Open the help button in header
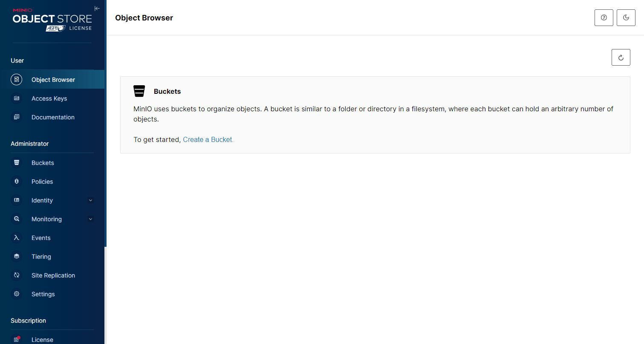Viewport: 644px width, 344px height. click(604, 17)
